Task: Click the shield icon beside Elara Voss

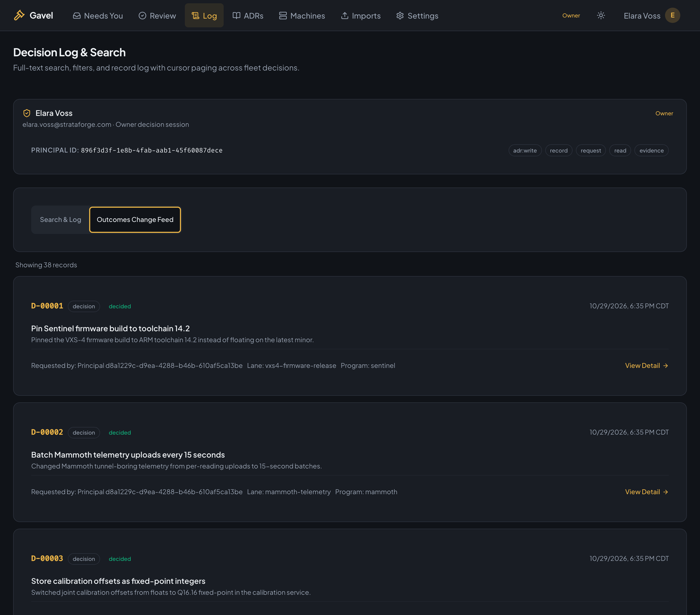Action: [27, 113]
